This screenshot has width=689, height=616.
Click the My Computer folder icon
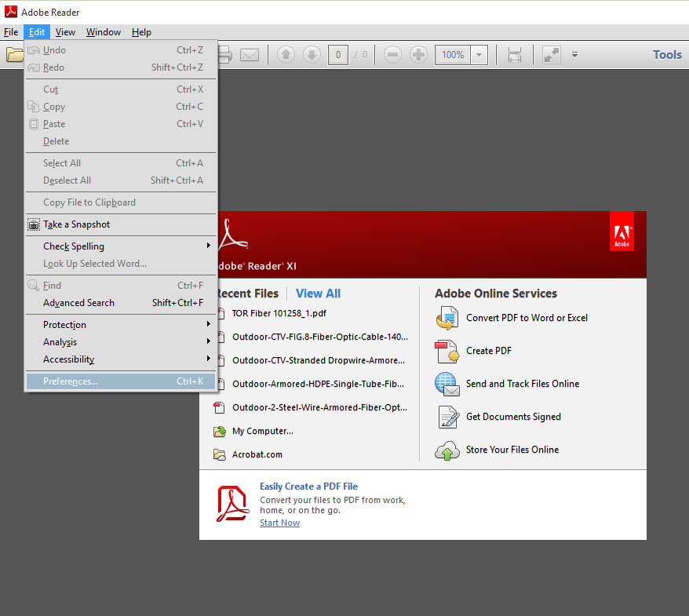219,431
